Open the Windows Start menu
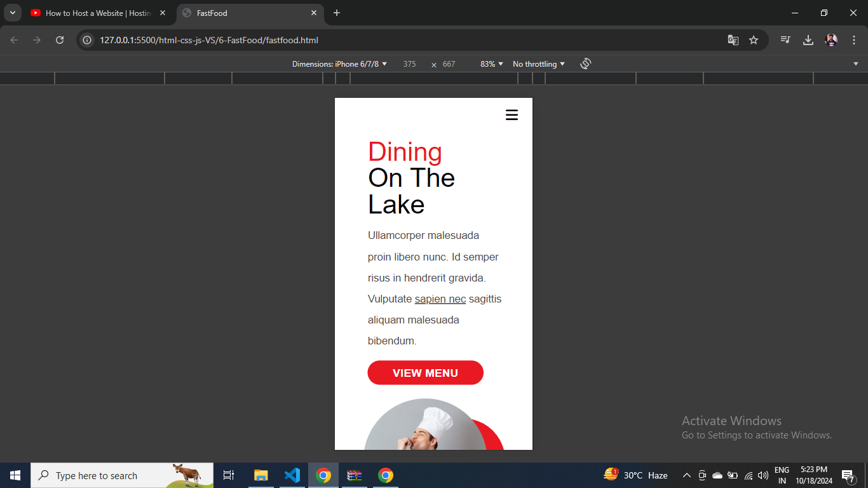The height and width of the screenshot is (488, 868). 15,475
